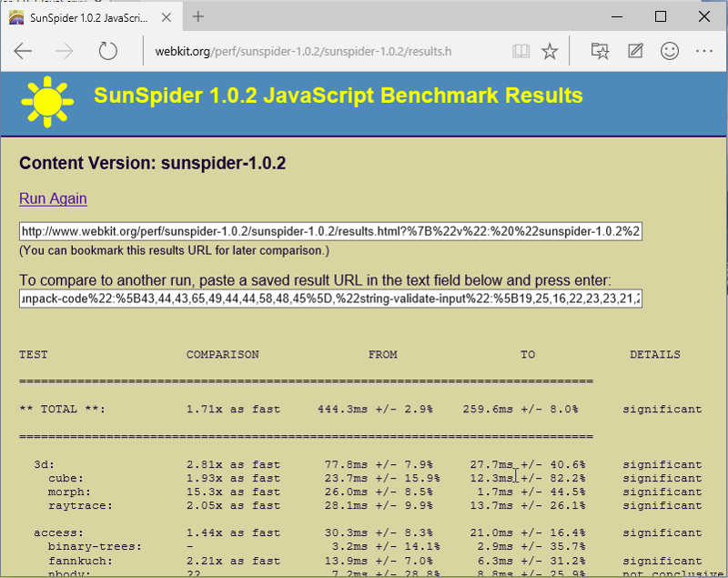Click the benchmark results page heading
Screen dimensions: 728x578
[x=338, y=96]
